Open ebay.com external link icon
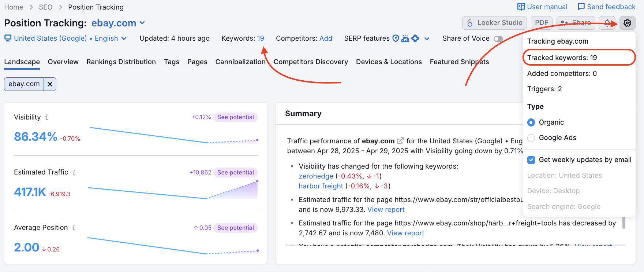The height and width of the screenshot is (272, 644). (400, 141)
